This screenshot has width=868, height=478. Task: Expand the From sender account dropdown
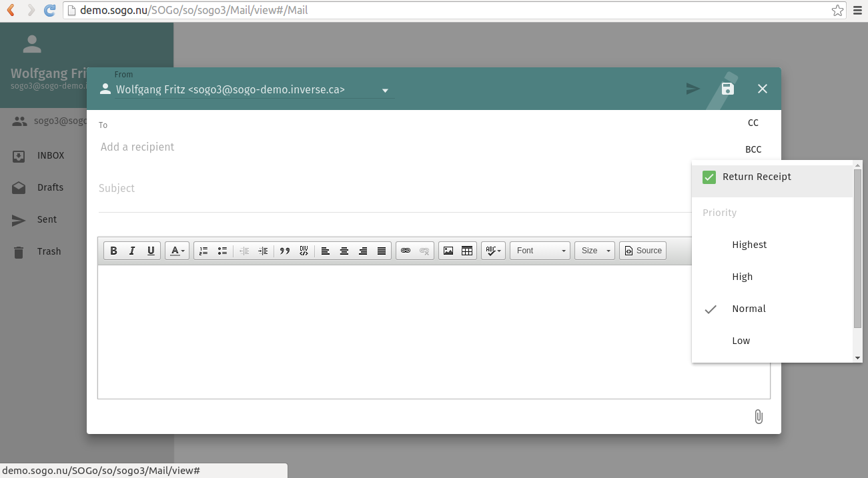point(385,91)
